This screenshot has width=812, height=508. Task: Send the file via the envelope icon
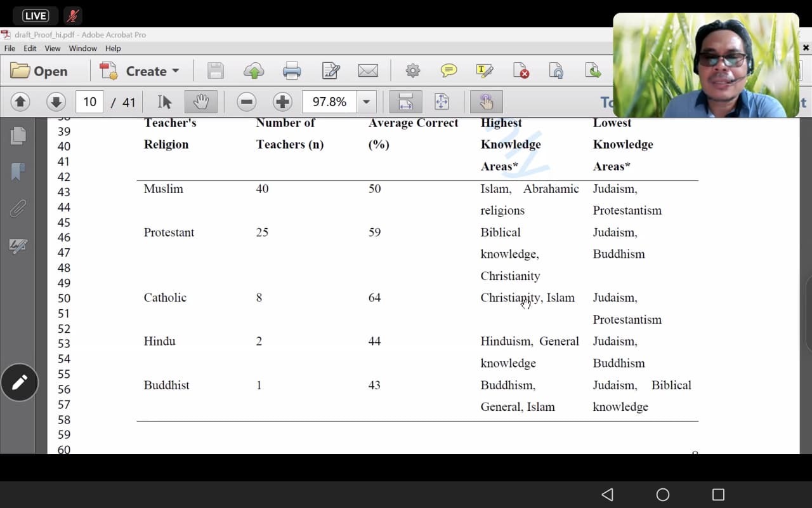click(368, 70)
